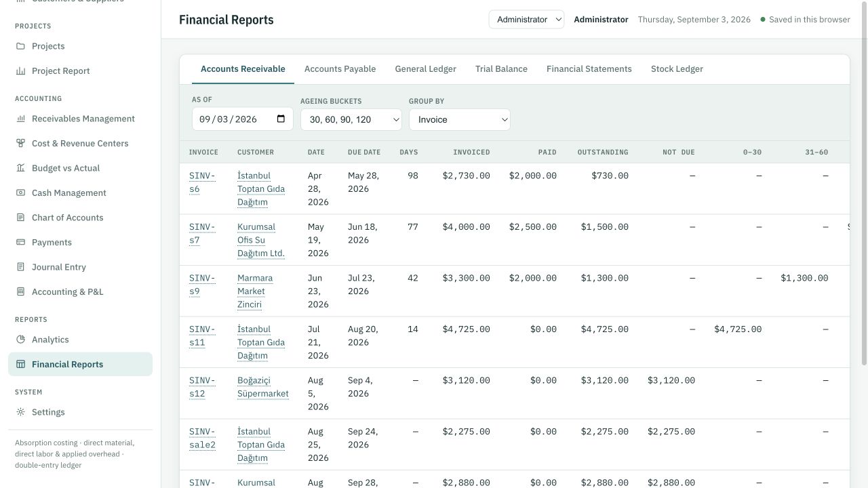
Task: Open invoice SINV-s7 link
Action: [202, 233]
